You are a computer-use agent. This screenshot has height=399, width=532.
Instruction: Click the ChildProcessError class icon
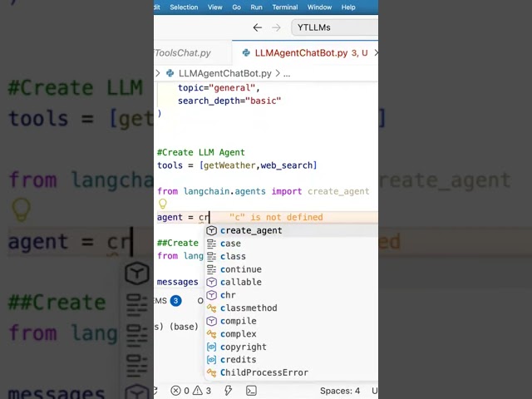click(212, 372)
